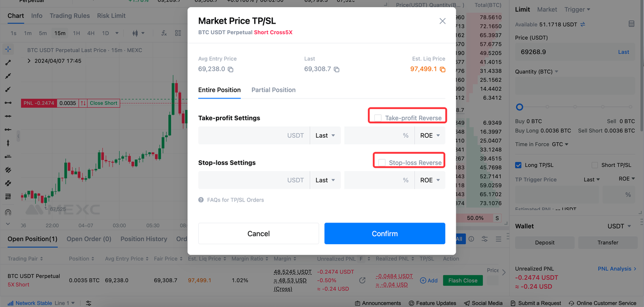The image size is (644, 307).
Task: Open the Position History tab
Action: click(143, 239)
